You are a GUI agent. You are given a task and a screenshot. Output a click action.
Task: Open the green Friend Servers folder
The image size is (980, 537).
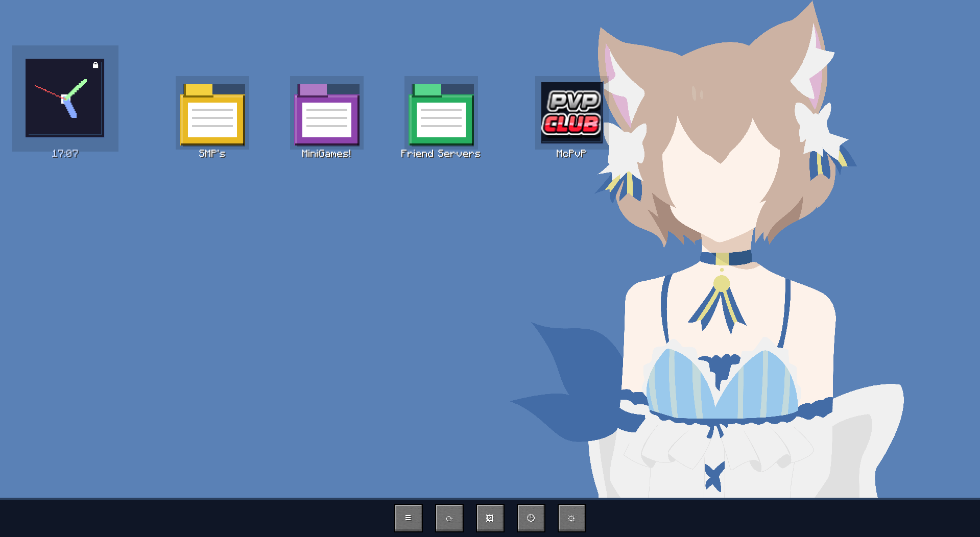coord(441,114)
